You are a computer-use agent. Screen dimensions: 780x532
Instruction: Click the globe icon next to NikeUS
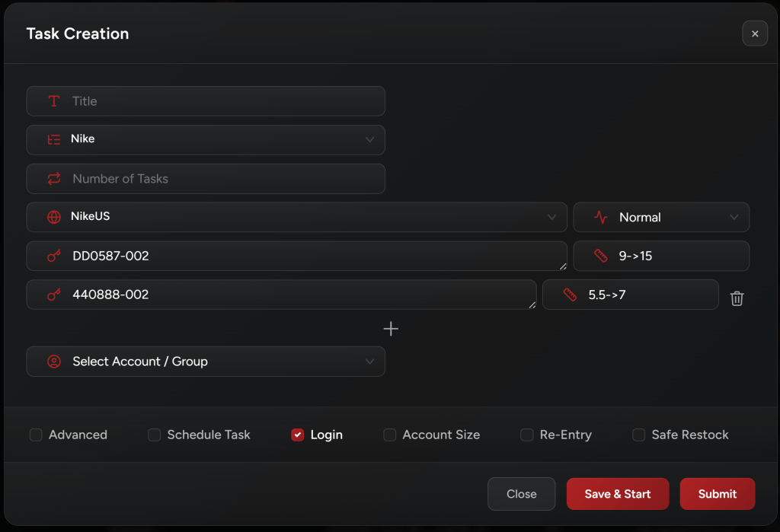54,217
